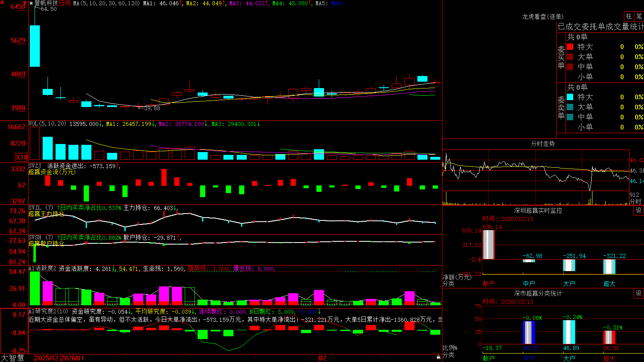Viewport: 644px width, 362px height.
Task: Click the 分时走势 panel title
Action: coord(543,144)
